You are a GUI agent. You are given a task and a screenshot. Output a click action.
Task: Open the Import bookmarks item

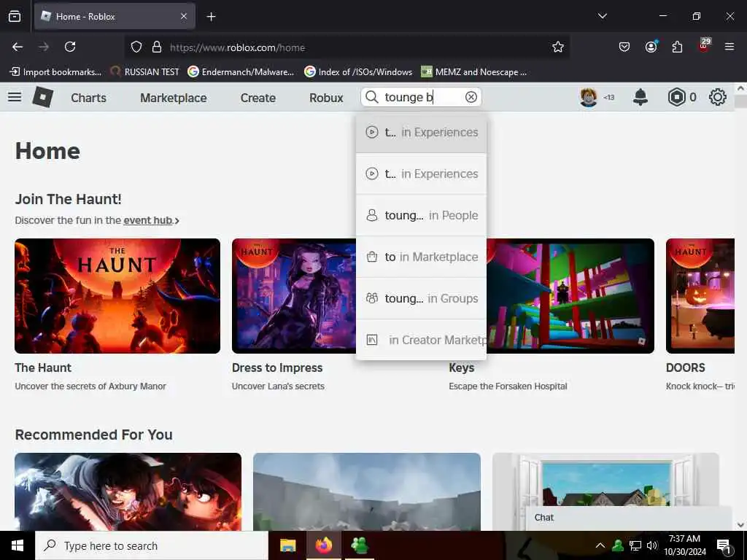(x=55, y=72)
